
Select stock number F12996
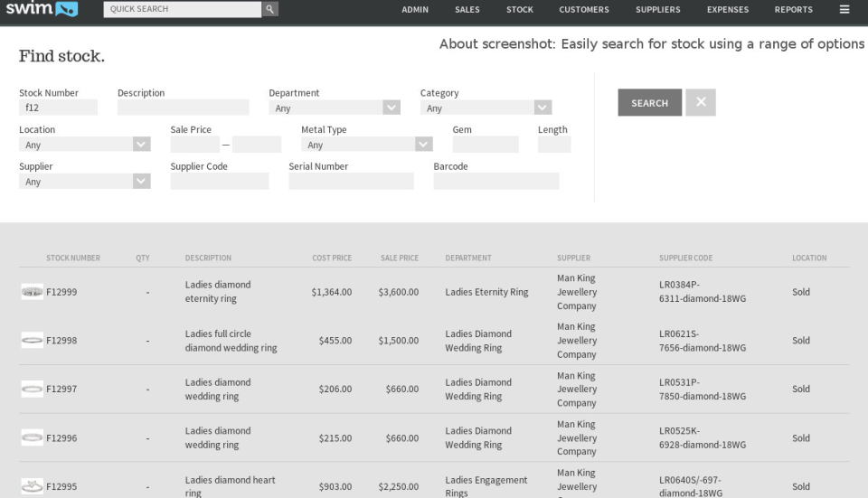(x=61, y=437)
